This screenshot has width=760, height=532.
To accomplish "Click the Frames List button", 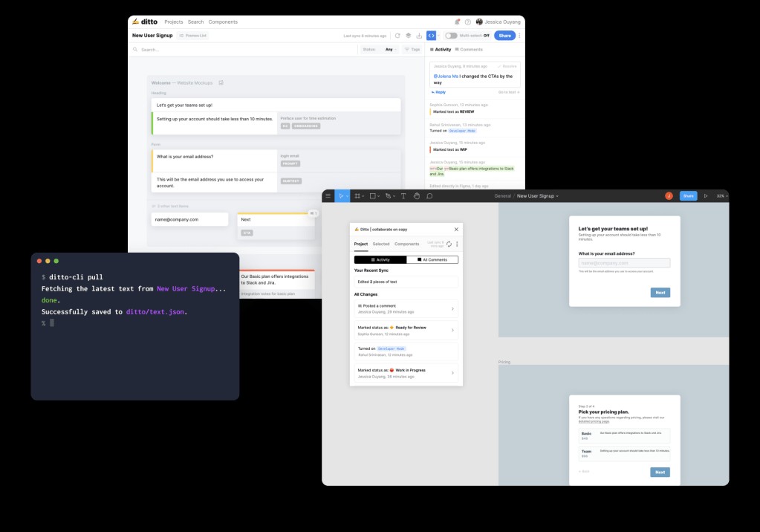I will tap(193, 36).
